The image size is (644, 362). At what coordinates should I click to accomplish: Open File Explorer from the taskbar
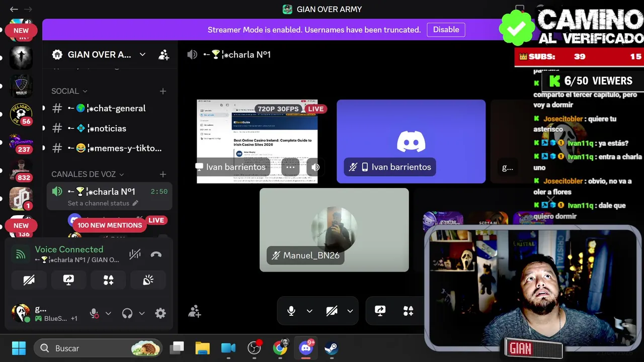click(202, 348)
